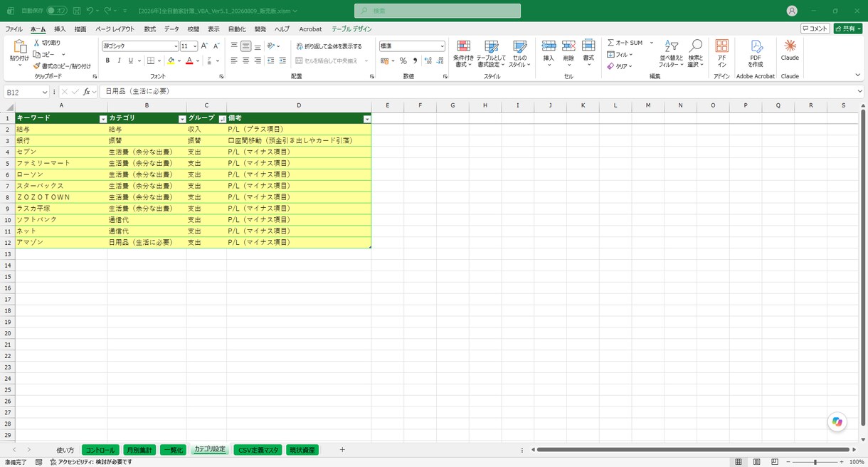Click the center align icon
This screenshot has width=868, height=467.
pos(245,61)
